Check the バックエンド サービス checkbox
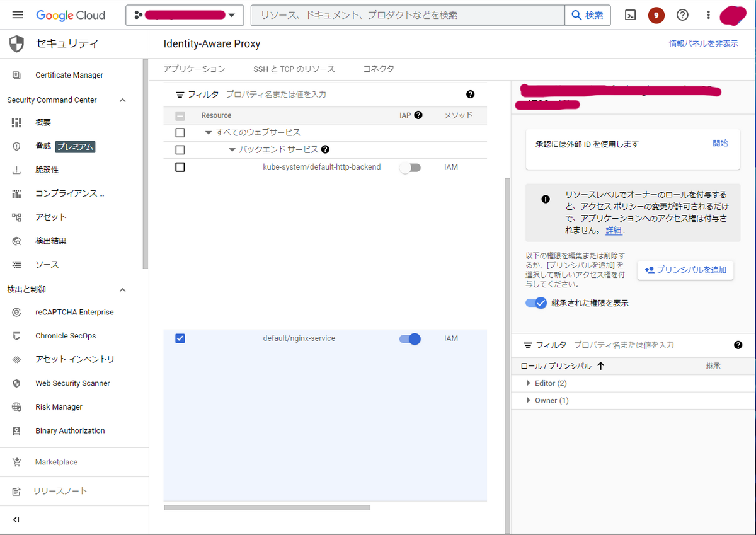This screenshot has width=756, height=535. (180, 150)
